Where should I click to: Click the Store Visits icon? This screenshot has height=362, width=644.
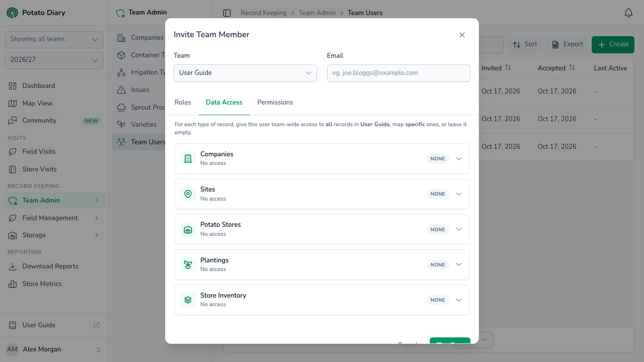pos(13,169)
